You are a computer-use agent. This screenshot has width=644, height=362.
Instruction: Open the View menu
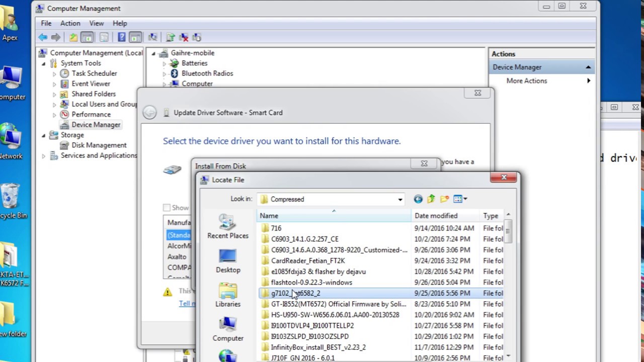pos(97,23)
